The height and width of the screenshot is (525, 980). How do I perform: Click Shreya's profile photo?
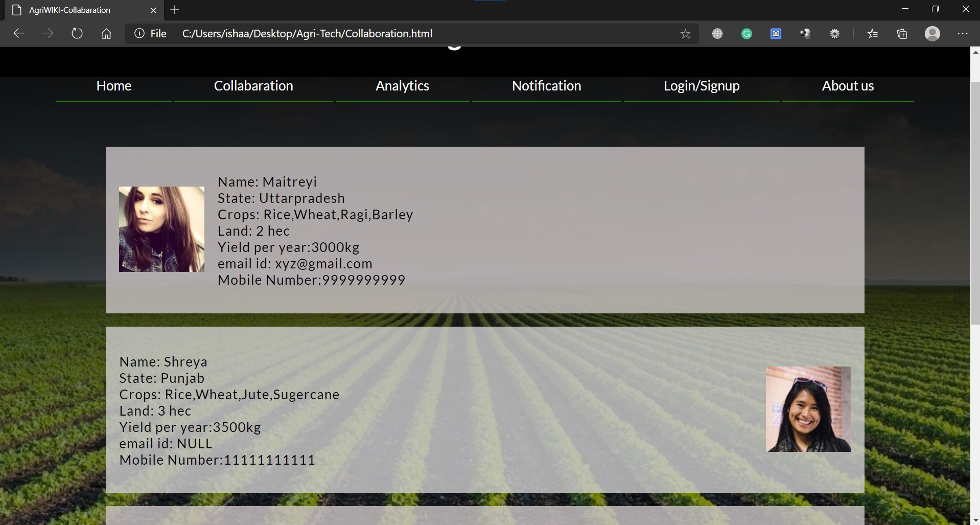pyautogui.click(x=808, y=409)
